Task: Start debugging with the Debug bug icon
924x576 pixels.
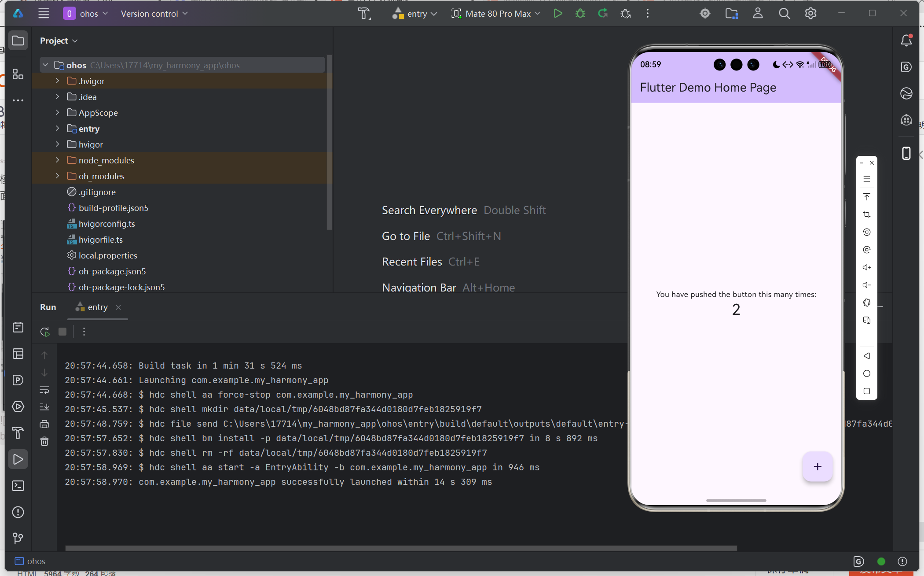Action: (580, 14)
